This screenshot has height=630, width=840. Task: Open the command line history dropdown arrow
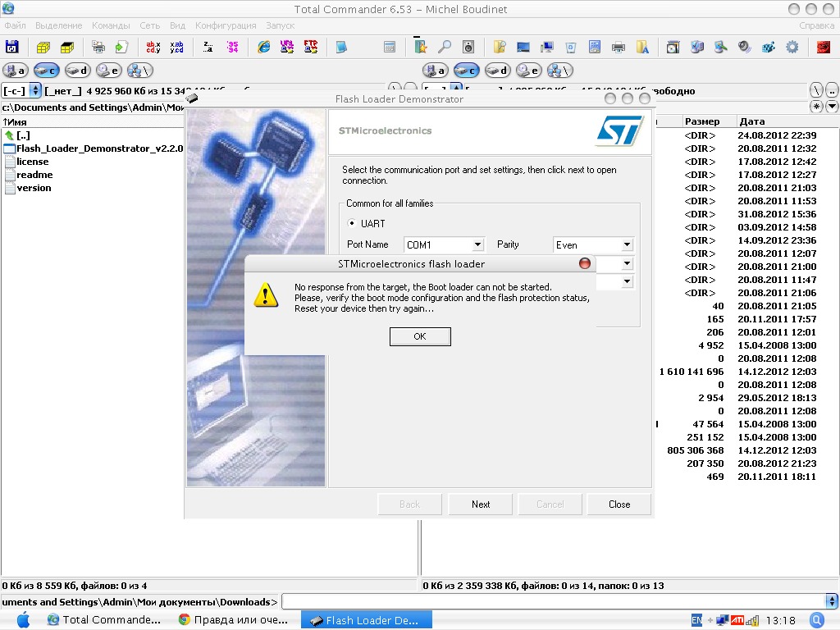point(832,601)
